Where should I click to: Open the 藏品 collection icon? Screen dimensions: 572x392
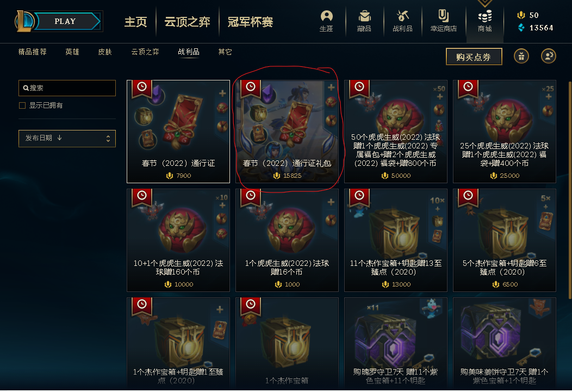[x=364, y=21]
